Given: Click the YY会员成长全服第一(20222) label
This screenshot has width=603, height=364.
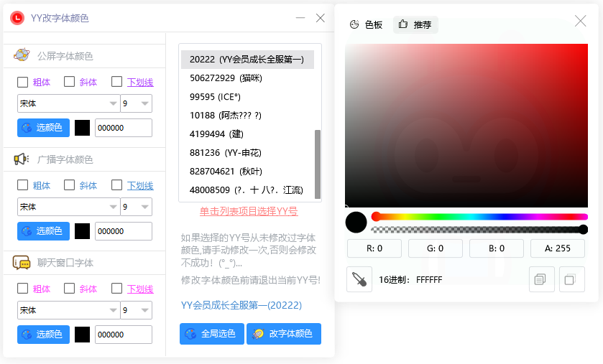Looking at the screenshot, I should point(241,305).
